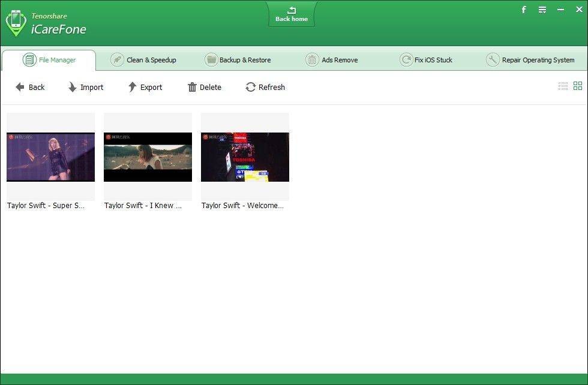Switch to grid thumbnail view
Image resolution: width=588 pixels, height=385 pixels.
pyautogui.click(x=578, y=86)
